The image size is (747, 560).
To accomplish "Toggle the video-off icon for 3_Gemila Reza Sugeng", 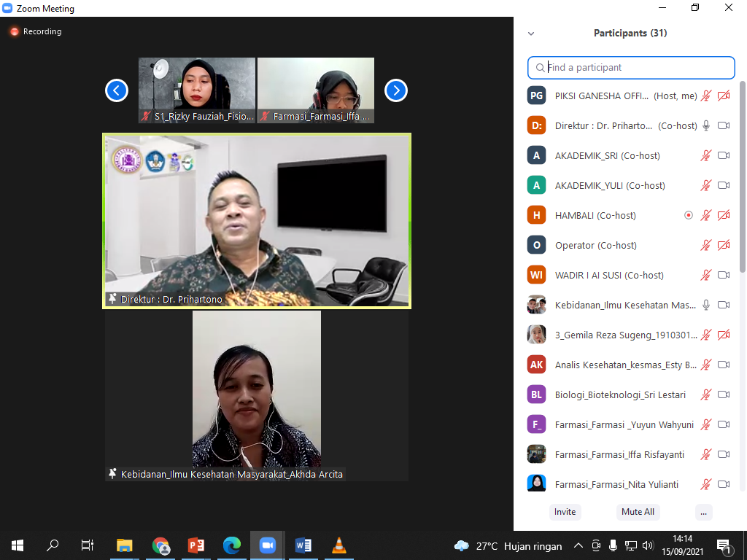I will point(724,335).
